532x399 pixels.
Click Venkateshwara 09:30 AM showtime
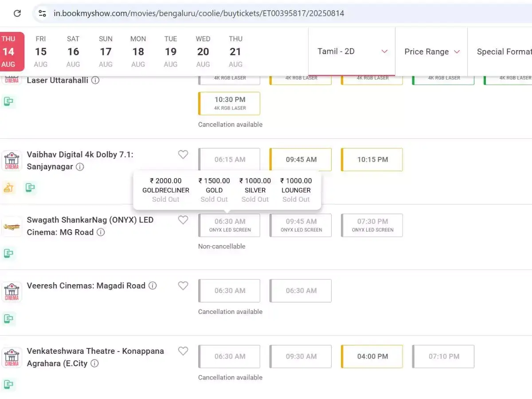click(301, 356)
